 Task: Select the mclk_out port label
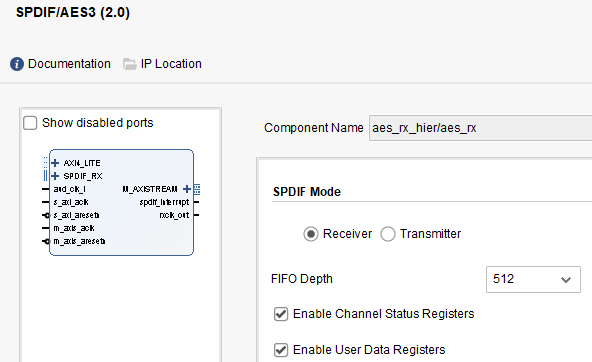[x=174, y=215]
